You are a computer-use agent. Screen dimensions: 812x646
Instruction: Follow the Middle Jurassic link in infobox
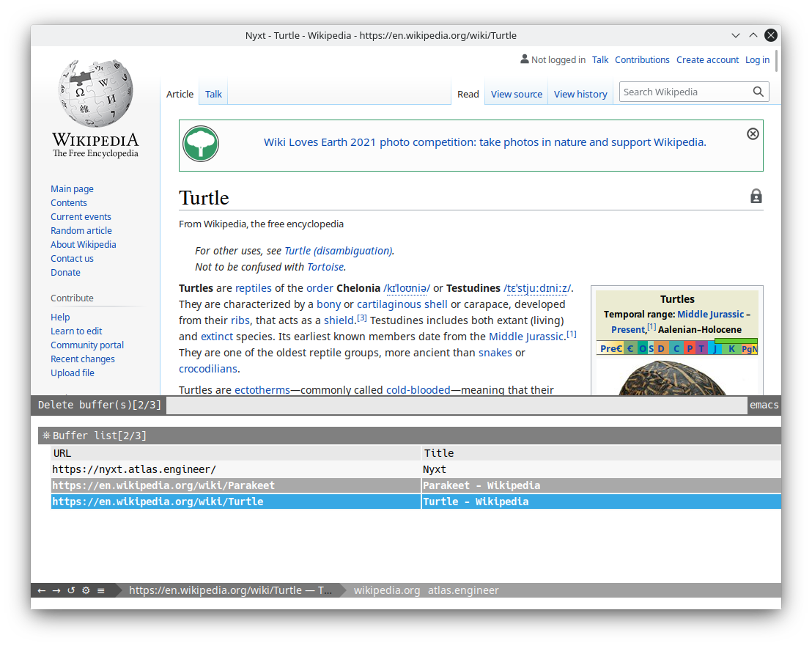click(x=711, y=315)
